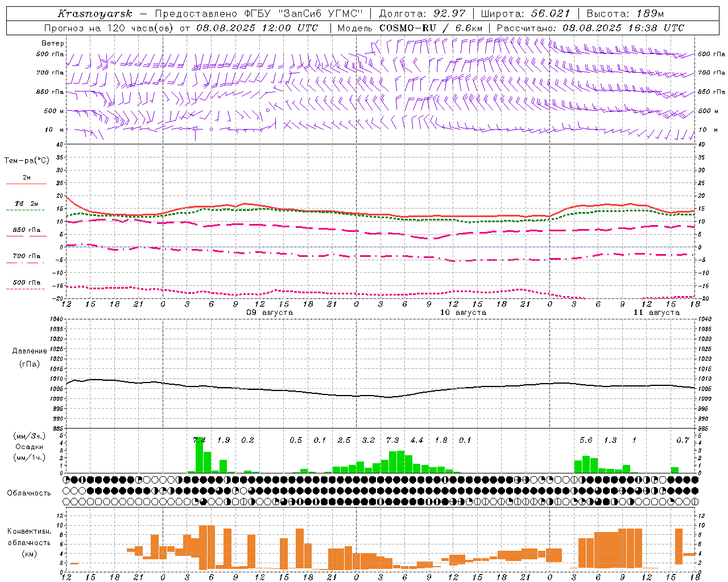Select the forecast start 08.08.2025 12:00 UTC
Image resolution: width=728 pixels, height=582 pixels.
click(x=257, y=28)
